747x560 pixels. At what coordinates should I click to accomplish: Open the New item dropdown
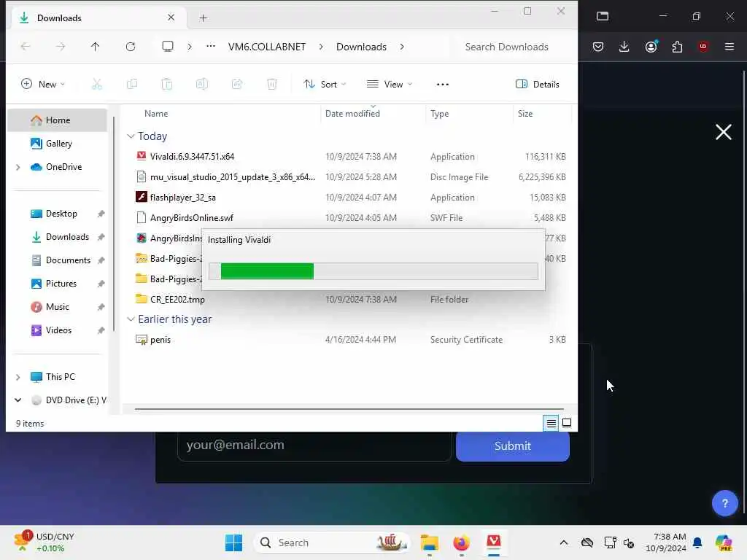43,85
